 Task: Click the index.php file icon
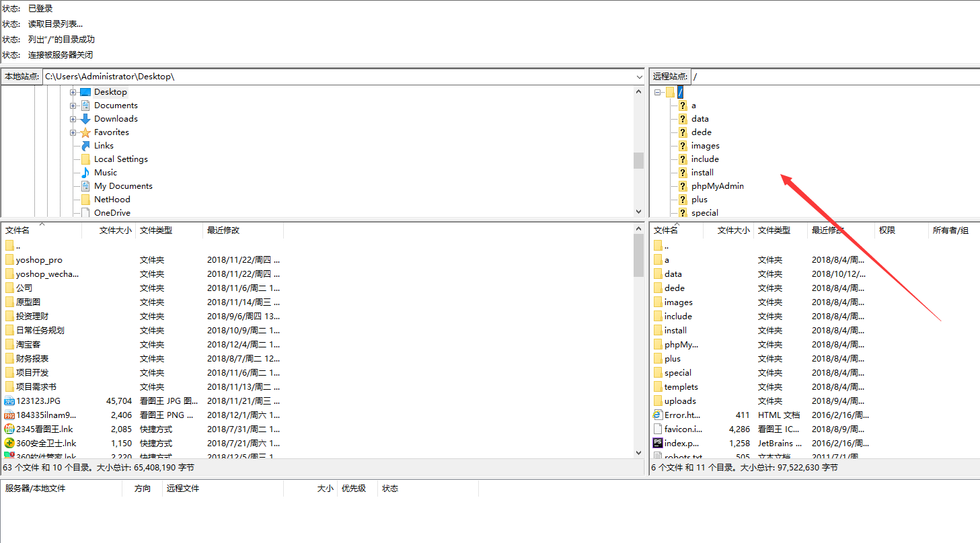point(658,444)
